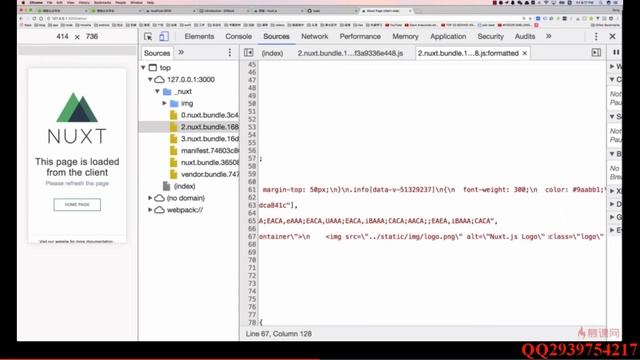The image size is (640, 360).
Task: Open the manifest.74603c8 file
Action: tap(204, 151)
